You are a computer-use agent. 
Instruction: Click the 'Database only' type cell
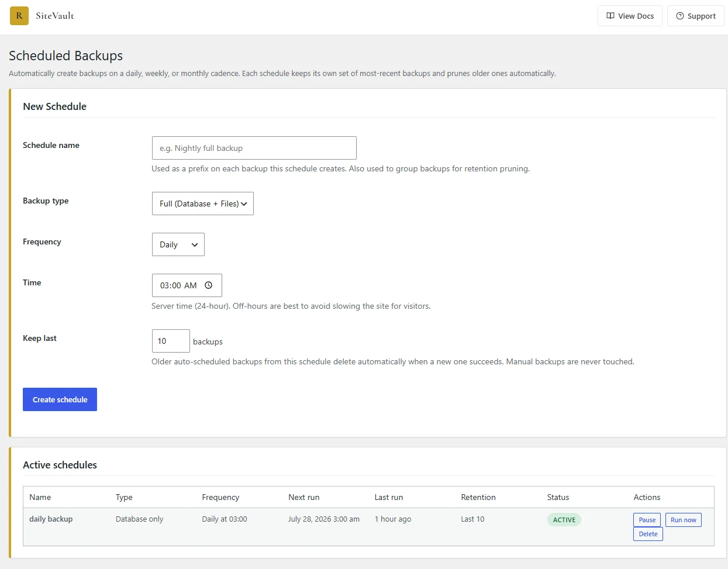[139, 519]
